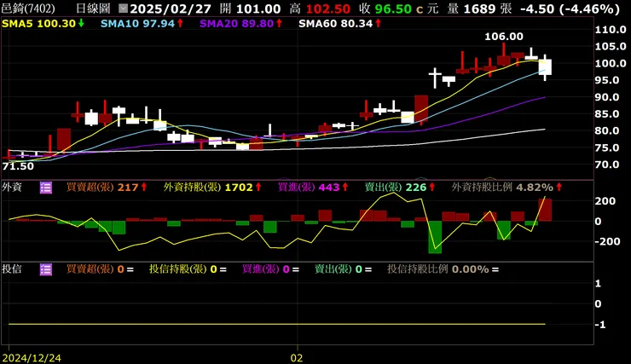Click the 106.00 peak price annotation
The width and height of the screenshot is (631, 364).
point(504,37)
